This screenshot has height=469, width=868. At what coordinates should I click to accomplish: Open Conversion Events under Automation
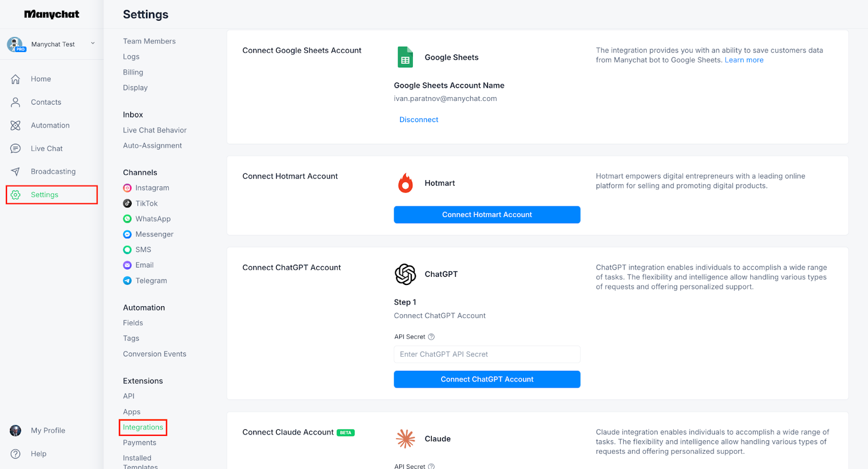(x=155, y=354)
